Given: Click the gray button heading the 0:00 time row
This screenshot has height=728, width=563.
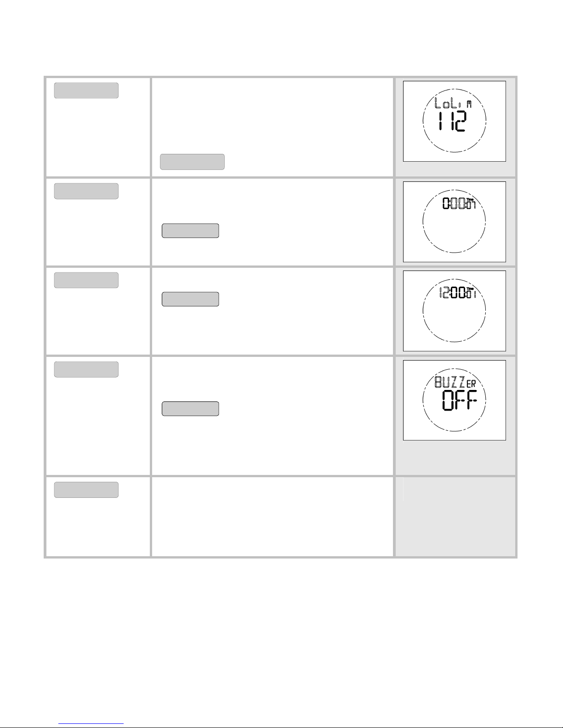Looking at the screenshot, I should tap(86, 191).
